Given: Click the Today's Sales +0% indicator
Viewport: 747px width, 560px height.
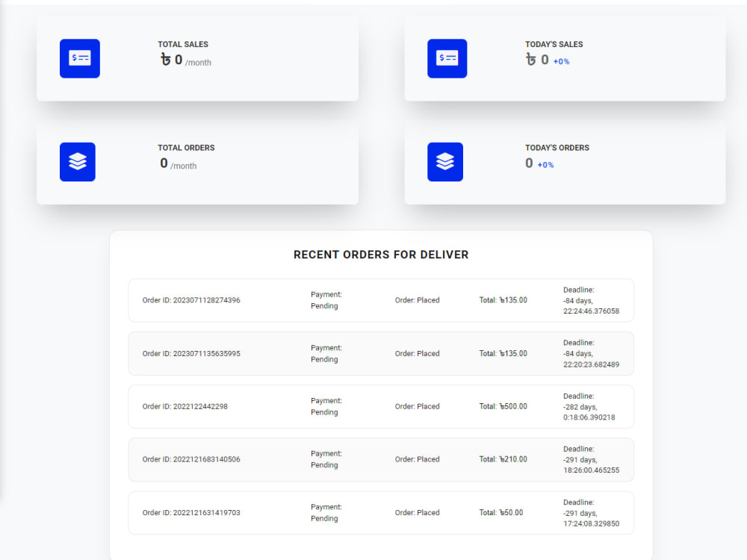Looking at the screenshot, I should pyautogui.click(x=561, y=61).
